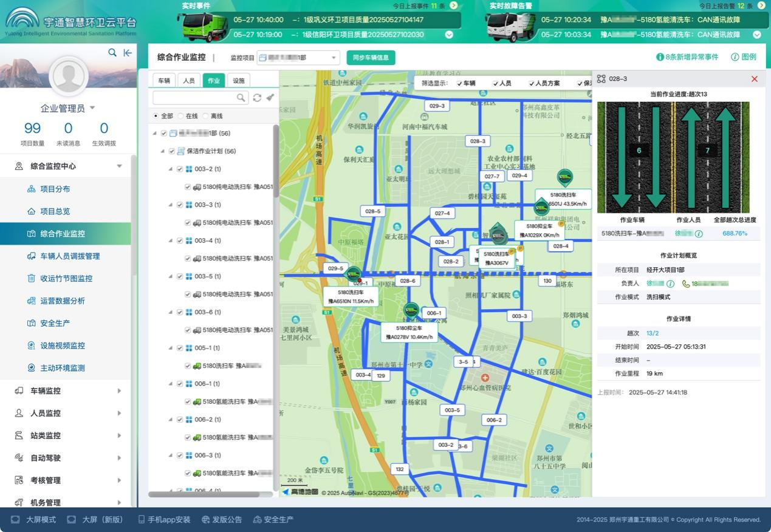This screenshot has width=771, height=532.
Task: Collapse the 003-3 (1) tree node
Action: 171,205
